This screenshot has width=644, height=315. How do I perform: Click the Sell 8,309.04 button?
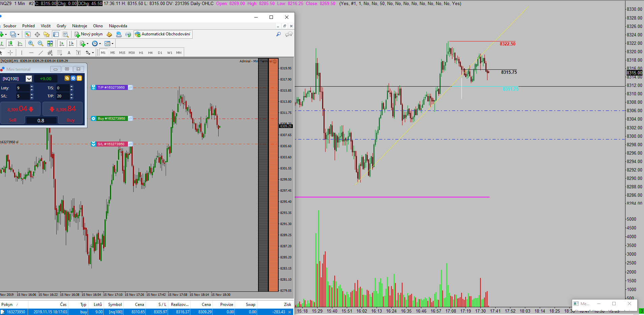coord(20,109)
